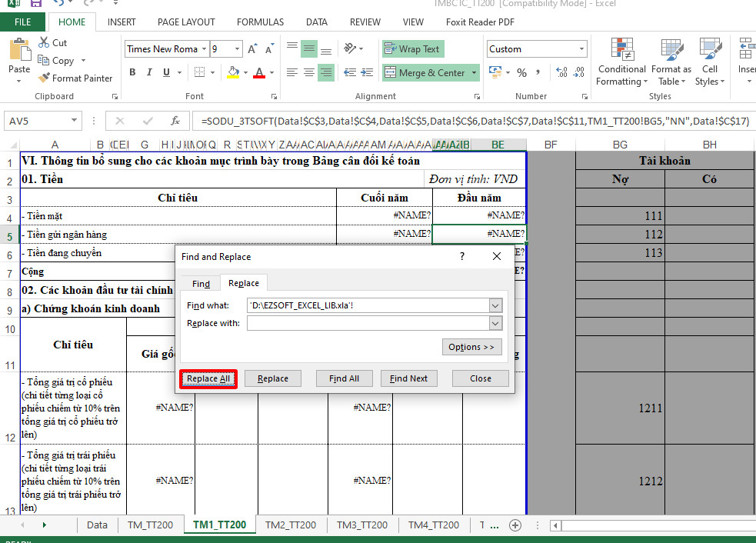Increase font size with the large A icon

tap(252, 48)
